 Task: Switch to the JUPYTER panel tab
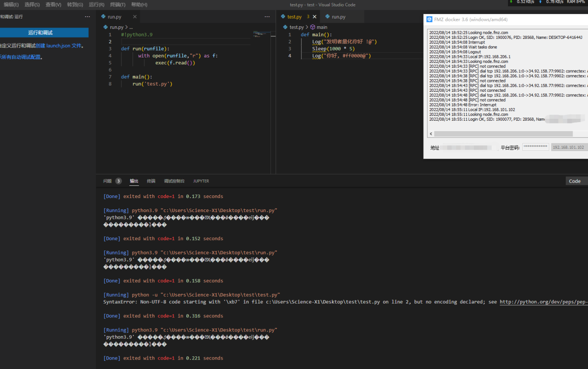(201, 181)
